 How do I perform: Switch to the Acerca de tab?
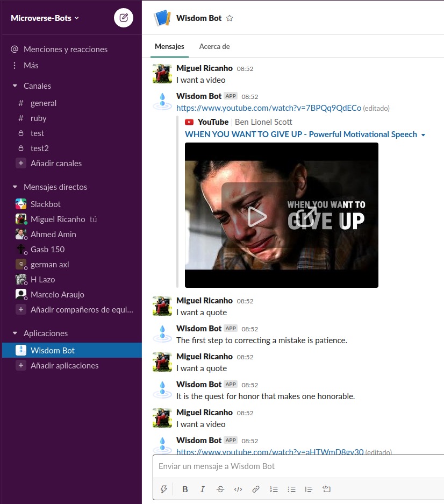point(214,47)
